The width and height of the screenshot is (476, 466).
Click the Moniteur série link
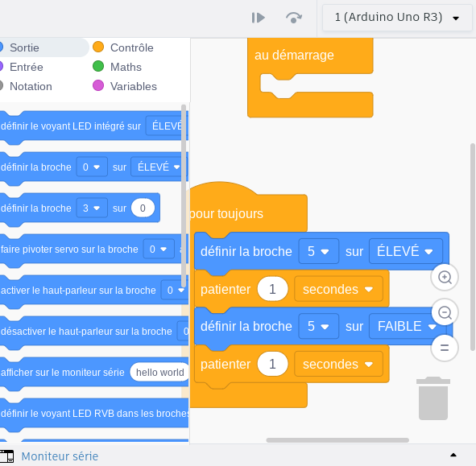[x=60, y=456]
